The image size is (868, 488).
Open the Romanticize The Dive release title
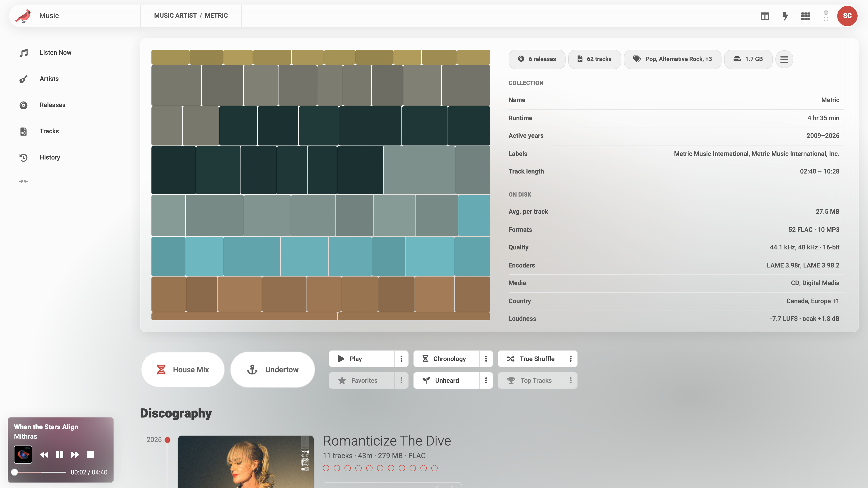(x=387, y=441)
